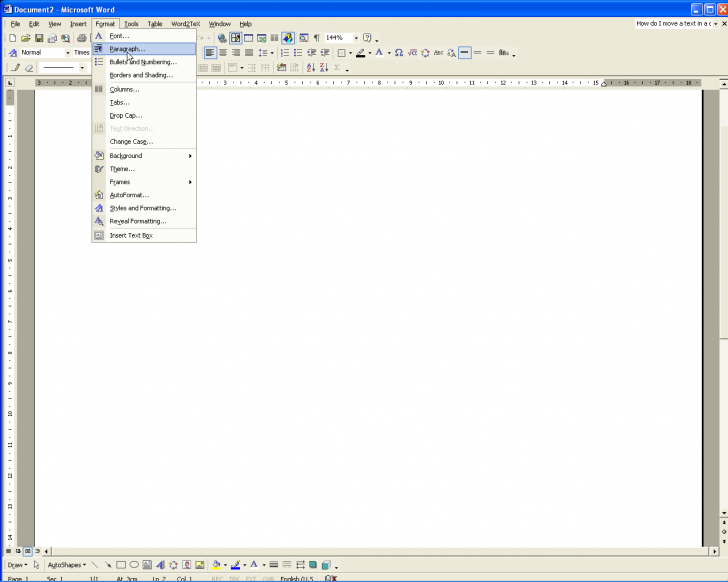Viewport: 728px width, 582px height.
Task: Choose Paragraph... from Format menu
Action: [x=144, y=49]
